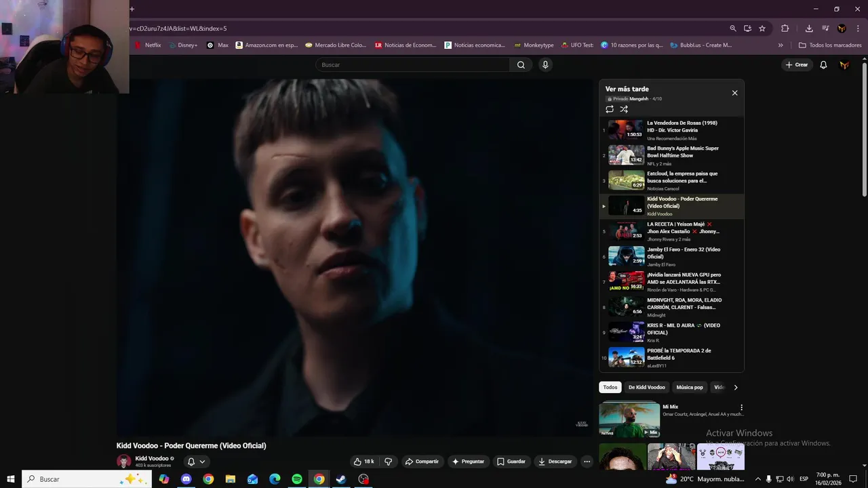Image resolution: width=868 pixels, height=488 pixels.
Task: Like the video with 18 k thumbs-up
Action: (363, 462)
